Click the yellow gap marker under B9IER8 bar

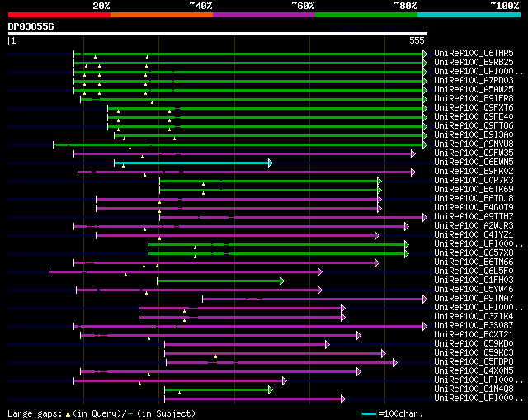pyautogui.click(x=152, y=102)
